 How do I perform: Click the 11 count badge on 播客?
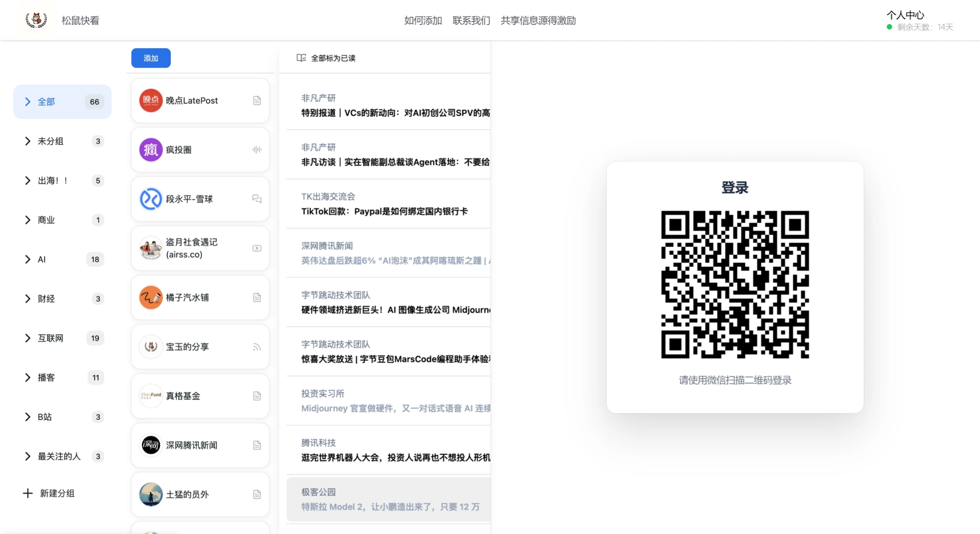(96, 377)
